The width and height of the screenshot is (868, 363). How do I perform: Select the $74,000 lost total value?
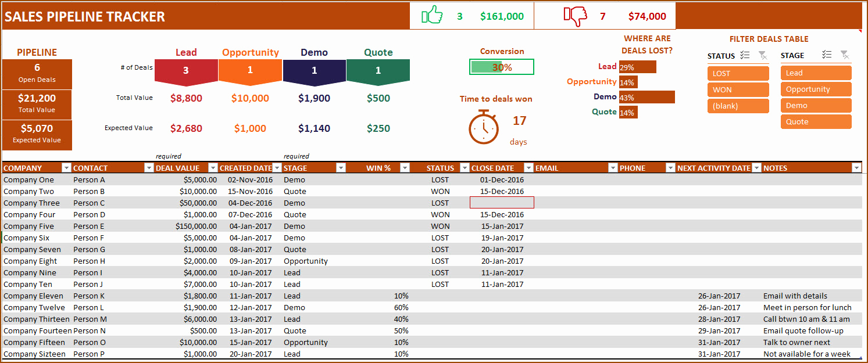click(647, 16)
